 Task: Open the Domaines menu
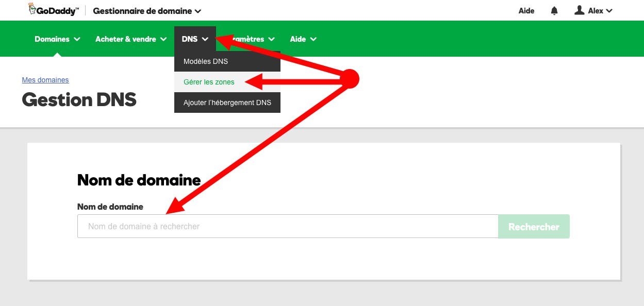(x=57, y=39)
